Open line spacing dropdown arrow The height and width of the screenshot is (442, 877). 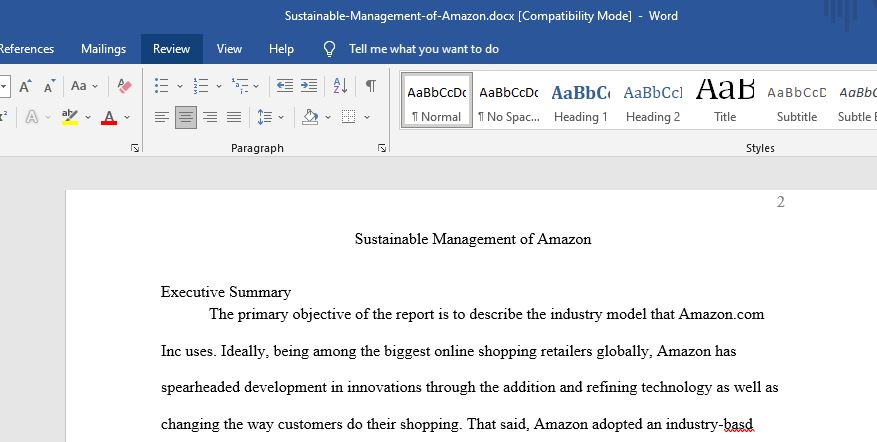coord(281,117)
